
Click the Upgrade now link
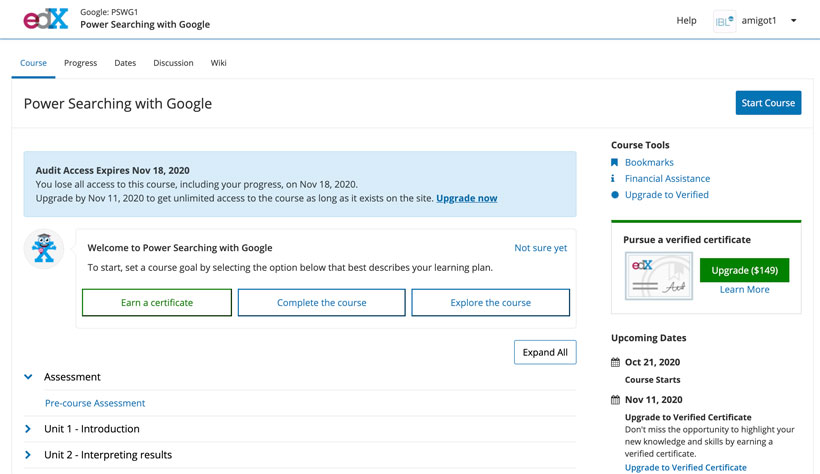click(x=466, y=198)
